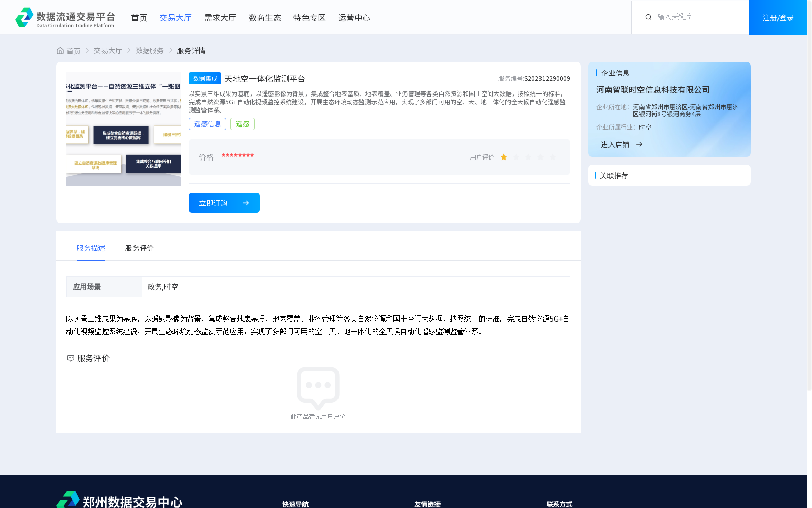Click the 数据集成 badge
This screenshot has height=508, width=812.
[x=205, y=78]
